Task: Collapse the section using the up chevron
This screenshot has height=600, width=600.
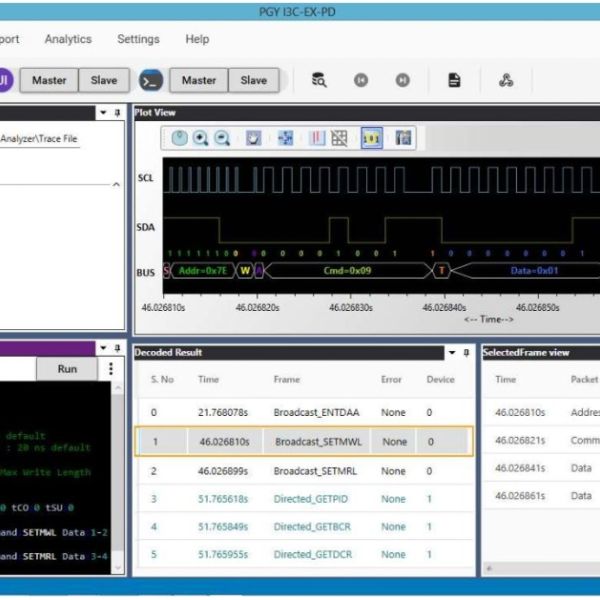Action: click(116, 184)
